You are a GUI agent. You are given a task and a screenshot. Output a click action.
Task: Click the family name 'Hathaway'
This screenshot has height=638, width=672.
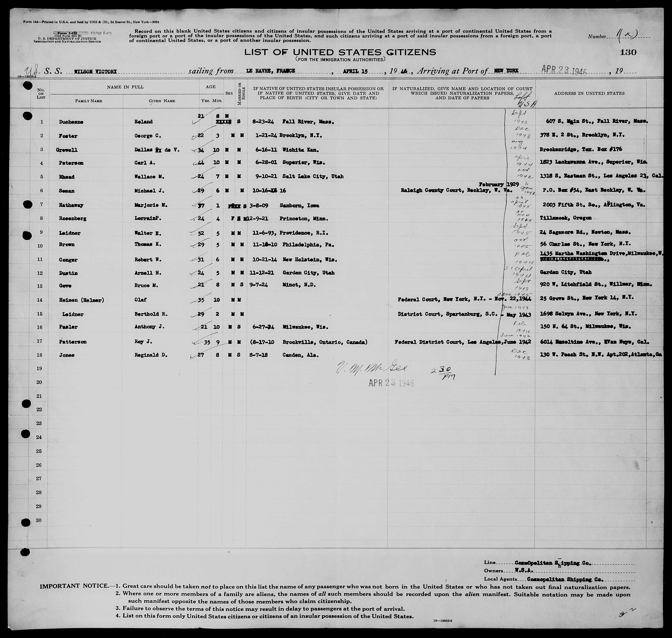71,205
